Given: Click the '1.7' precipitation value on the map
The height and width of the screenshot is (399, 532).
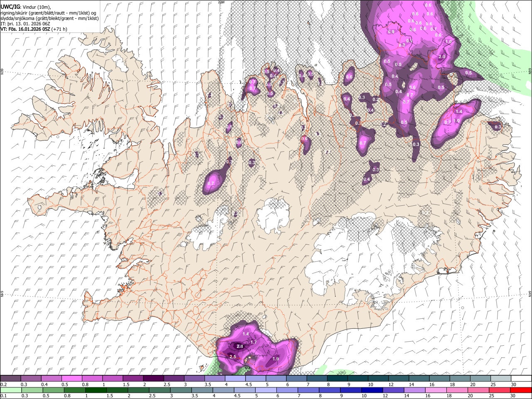Looking at the screenshot, I should pos(254,342).
